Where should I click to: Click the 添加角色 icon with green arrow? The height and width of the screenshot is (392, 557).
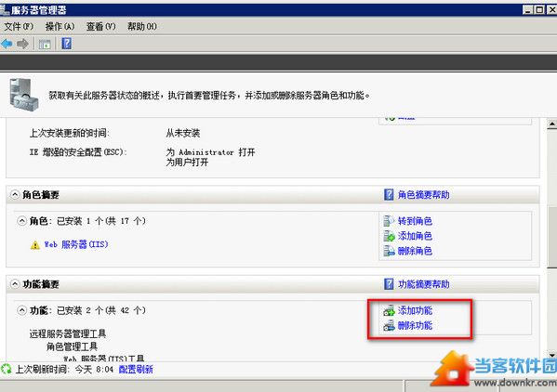389,236
